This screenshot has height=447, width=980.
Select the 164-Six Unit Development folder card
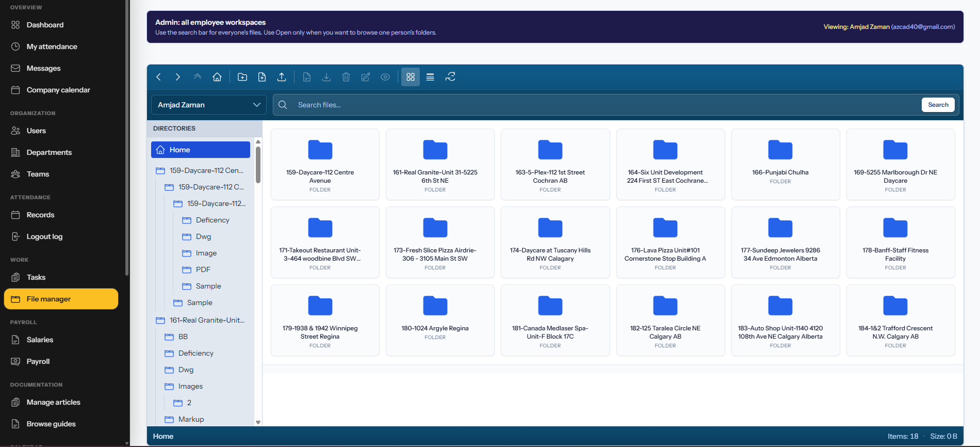(x=671, y=164)
